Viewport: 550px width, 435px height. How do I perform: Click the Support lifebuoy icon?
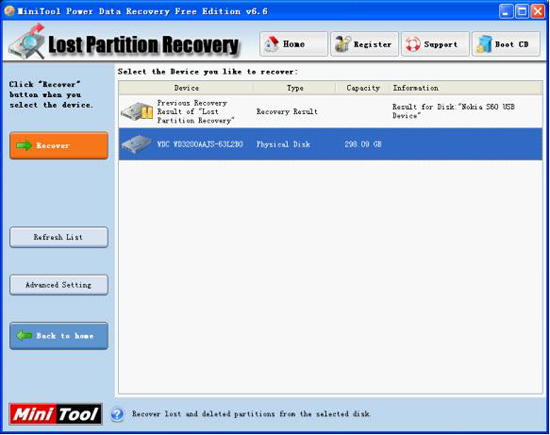(x=413, y=45)
